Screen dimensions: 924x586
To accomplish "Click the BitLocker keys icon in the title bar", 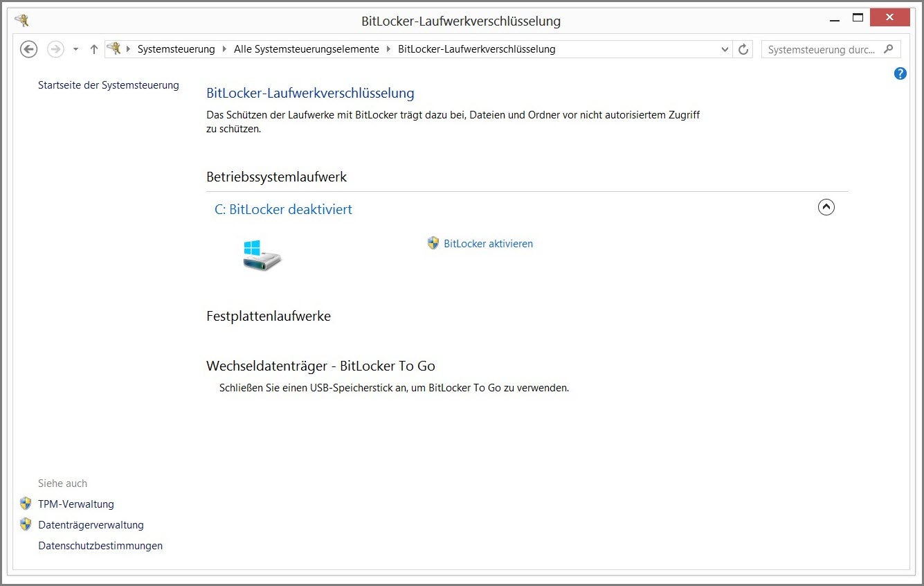I will point(21,20).
